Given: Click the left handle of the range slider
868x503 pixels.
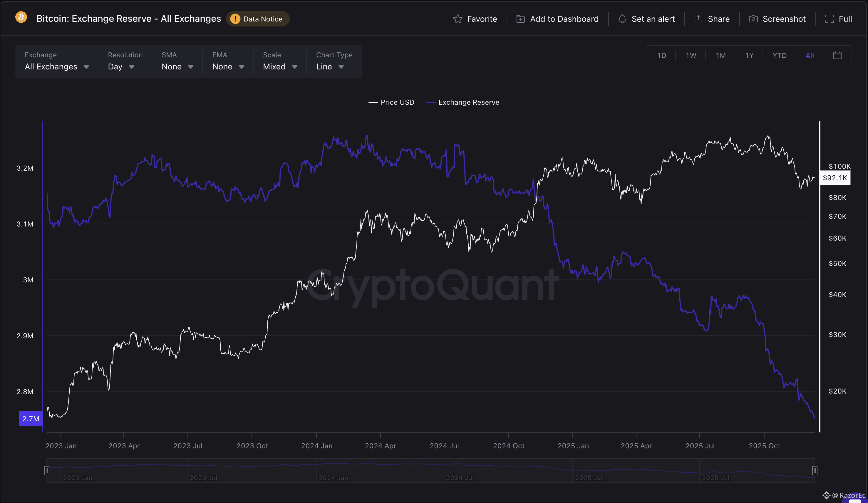Looking at the screenshot, I should [x=47, y=470].
